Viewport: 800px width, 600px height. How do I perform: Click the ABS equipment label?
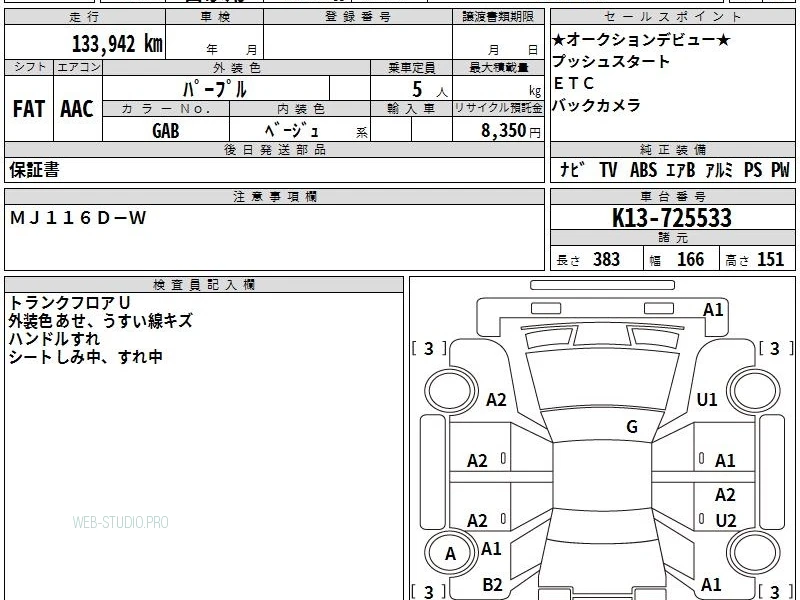pyautogui.click(x=643, y=169)
